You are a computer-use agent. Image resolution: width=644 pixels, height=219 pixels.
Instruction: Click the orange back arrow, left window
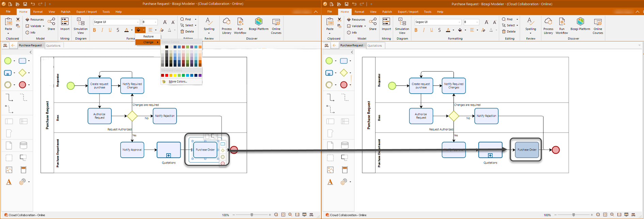13,45
